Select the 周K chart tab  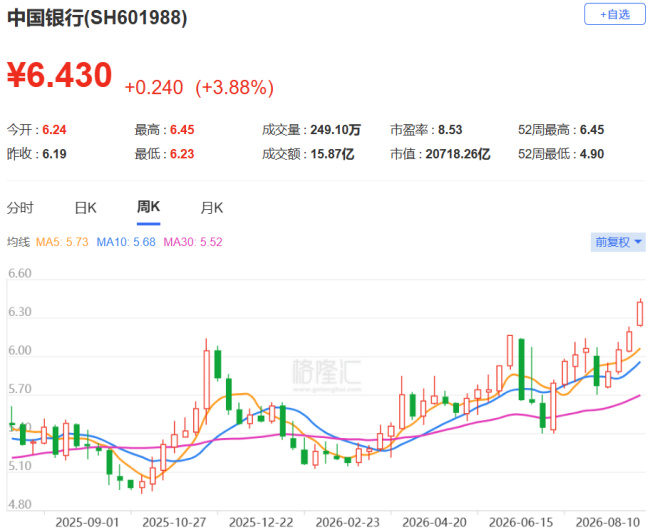[148, 207]
